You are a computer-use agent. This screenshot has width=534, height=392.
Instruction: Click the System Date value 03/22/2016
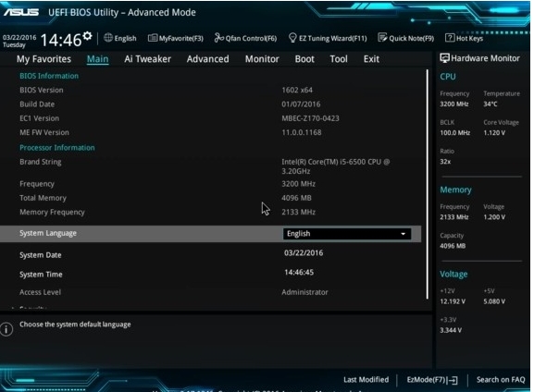(x=304, y=252)
